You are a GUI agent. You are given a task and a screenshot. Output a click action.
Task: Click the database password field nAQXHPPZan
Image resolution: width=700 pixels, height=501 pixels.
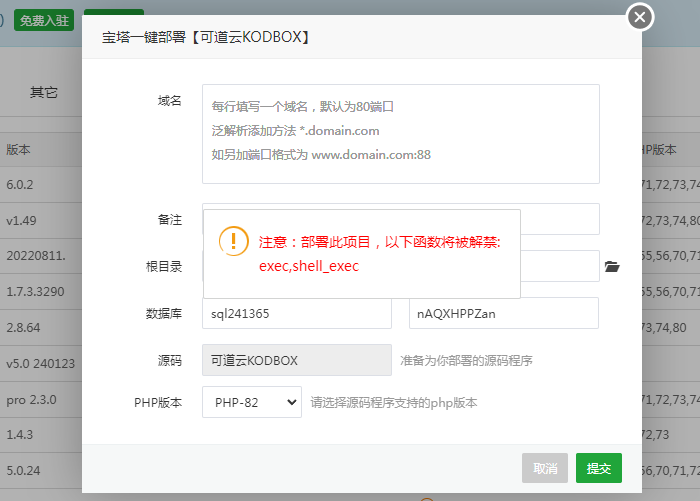click(504, 313)
